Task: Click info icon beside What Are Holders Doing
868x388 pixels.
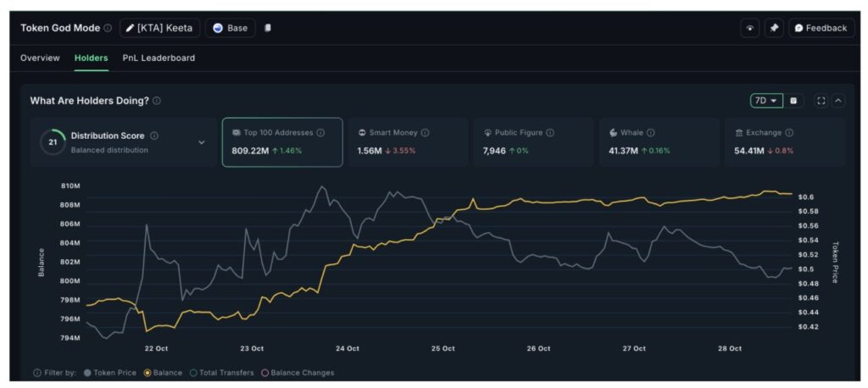Action: click(157, 101)
